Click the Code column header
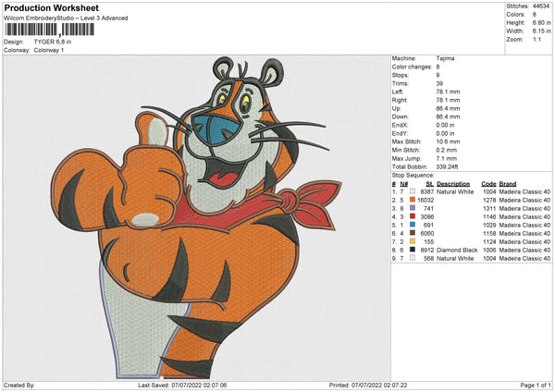Image resolution: width=555 pixels, height=392 pixels. 488,184
